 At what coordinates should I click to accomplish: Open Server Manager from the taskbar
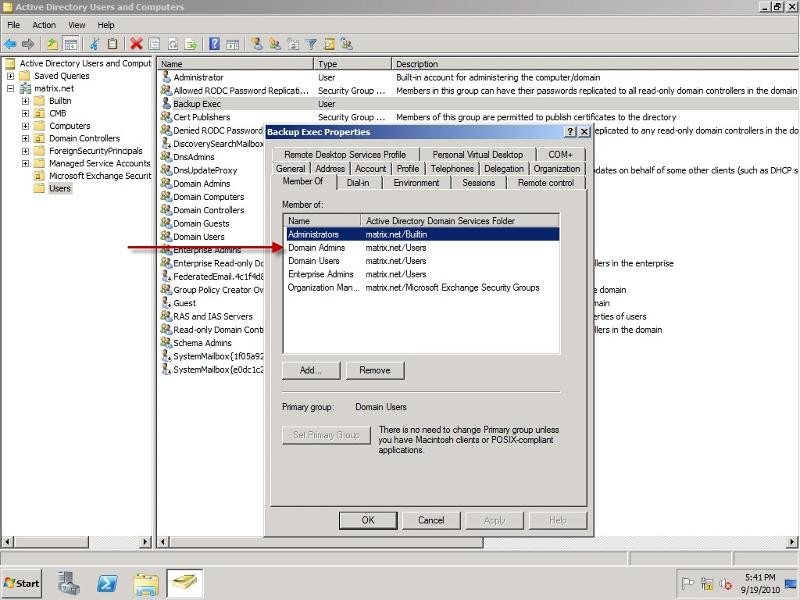(x=68, y=583)
